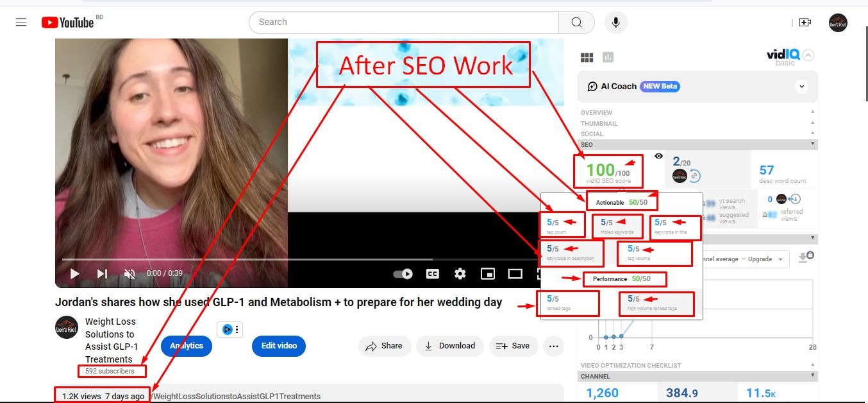Click the voice search microphone icon
Viewport: 868px width, 403px height.
[615, 22]
